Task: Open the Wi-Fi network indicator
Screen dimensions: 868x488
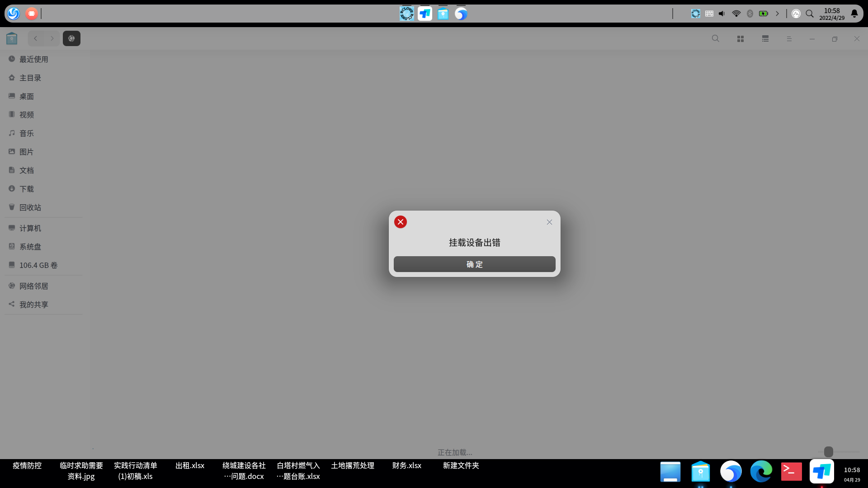Action: [736, 13]
